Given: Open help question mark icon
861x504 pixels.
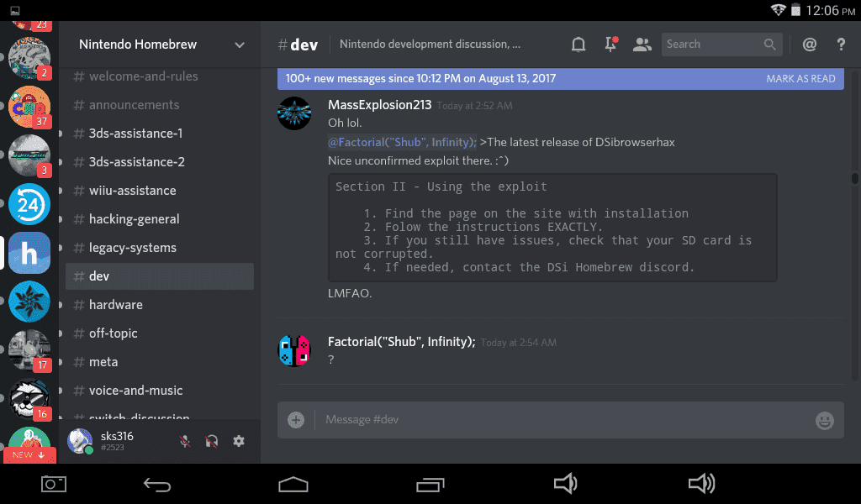Looking at the screenshot, I should coord(841,45).
